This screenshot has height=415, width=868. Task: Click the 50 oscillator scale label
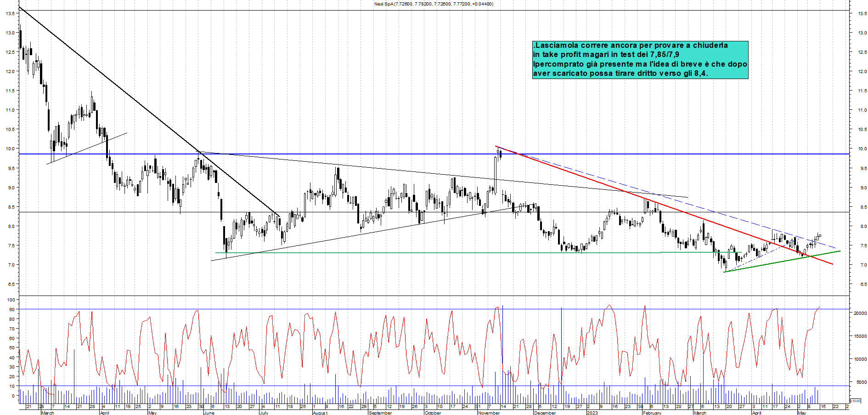pos(12,347)
